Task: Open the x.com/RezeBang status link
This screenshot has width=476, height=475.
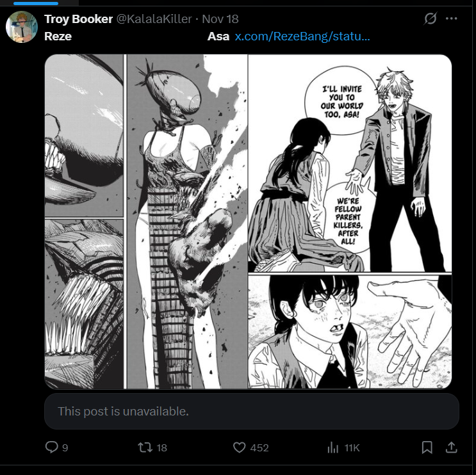Action: click(302, 36)
